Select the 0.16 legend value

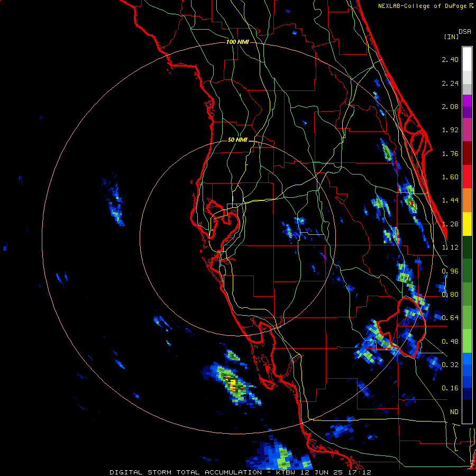point(450,388)
